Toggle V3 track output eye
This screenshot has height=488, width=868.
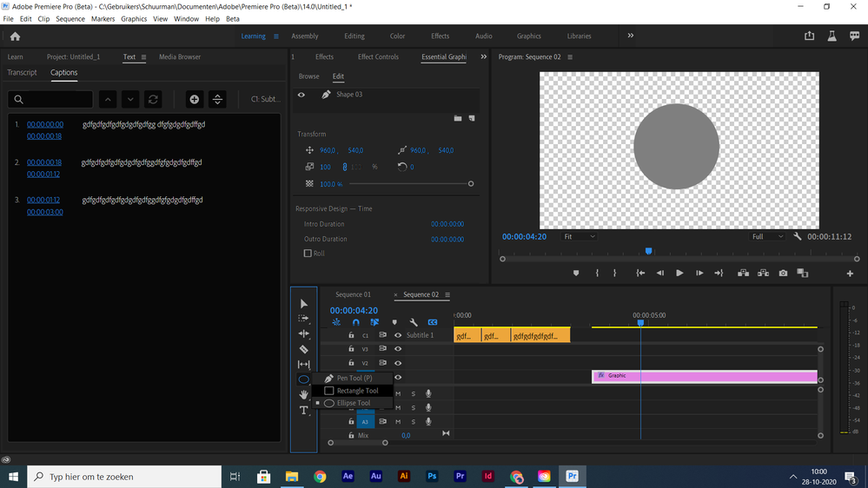(397, 348)
